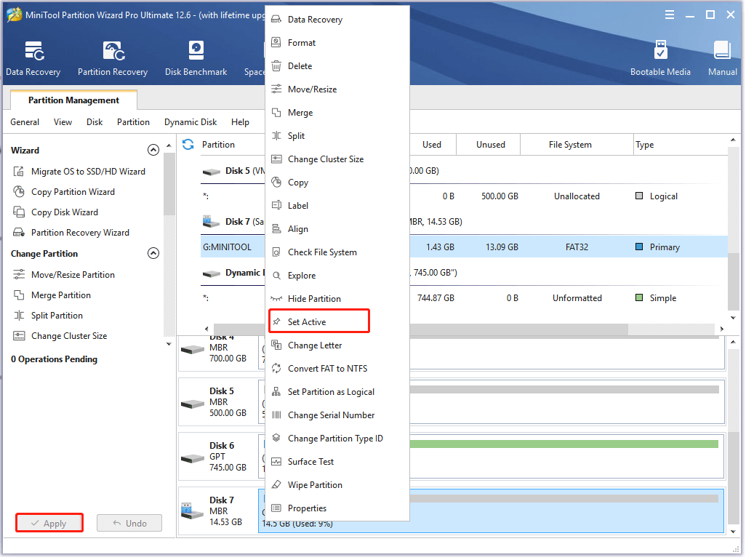This screenshot has height=560, width=746.
Task: Launch Partition Recovery tool
Action: click(113, 58)
